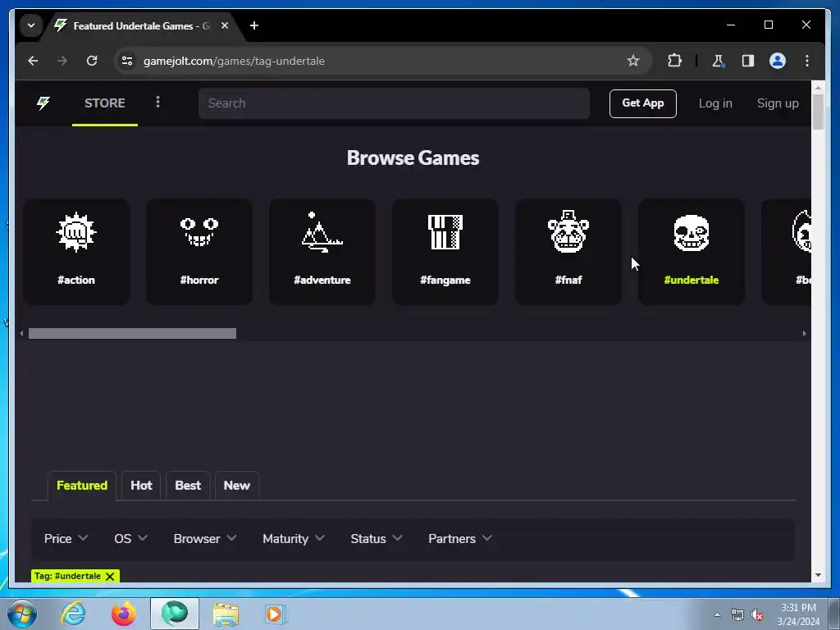Select the Featured Undertale Games browser tab
The width and height of the screenshot is (840, 630).
click(141, 25)
